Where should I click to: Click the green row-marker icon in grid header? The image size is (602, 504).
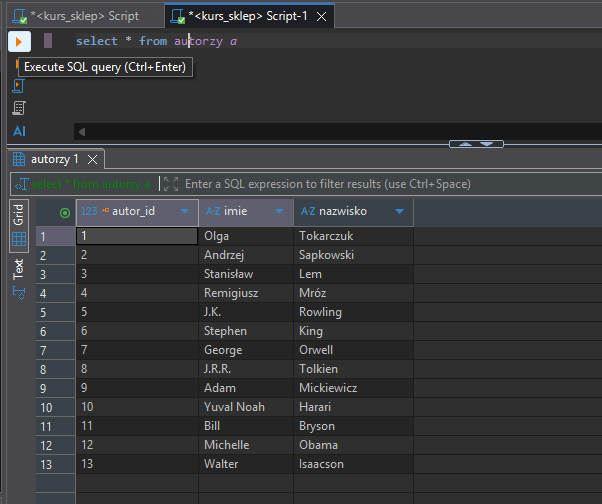click(x=65, y=212)
